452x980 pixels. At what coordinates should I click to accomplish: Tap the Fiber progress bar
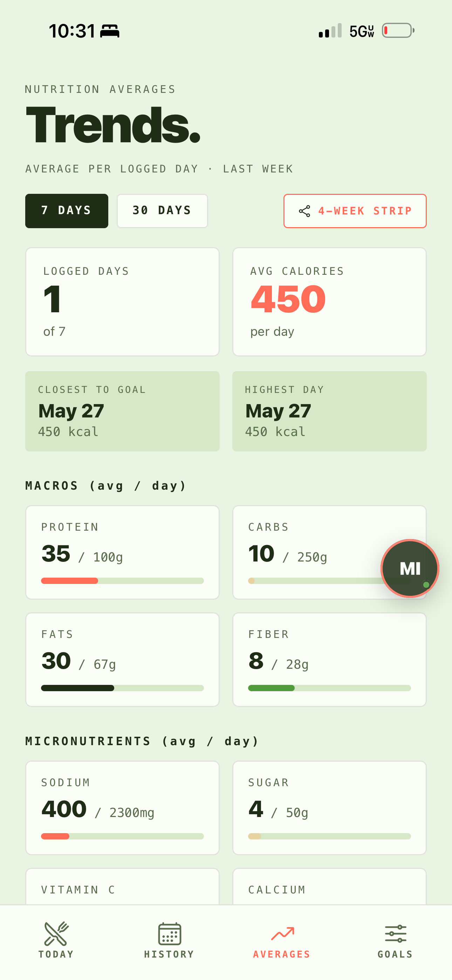pyautogui.click(x=329, y=688)
